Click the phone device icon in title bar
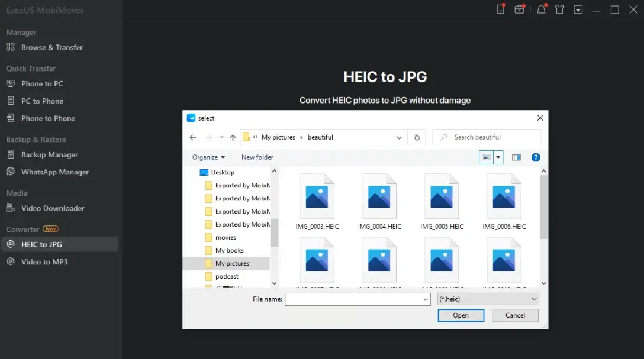 [501, 9]
